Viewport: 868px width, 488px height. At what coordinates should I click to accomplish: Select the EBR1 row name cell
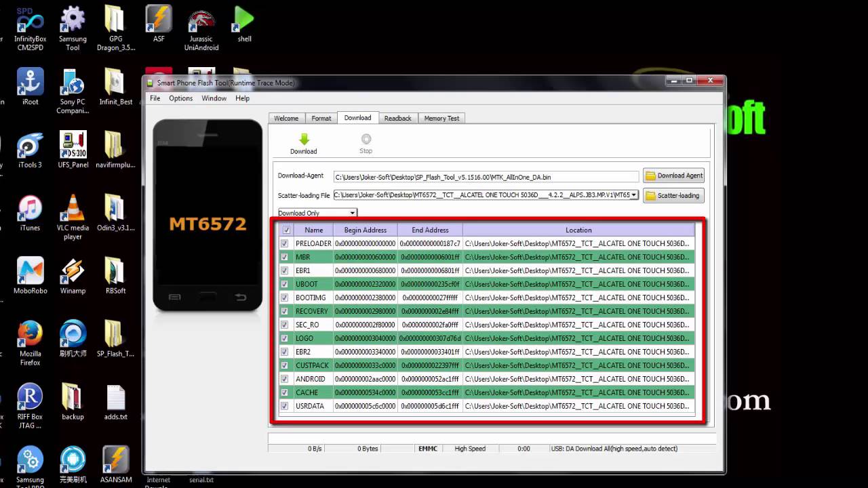point(313,270)
